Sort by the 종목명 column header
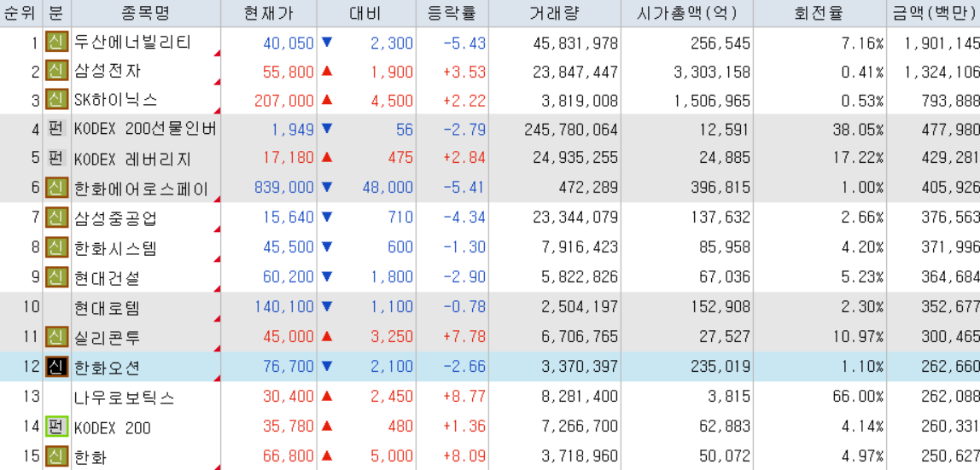 (146, 13)
